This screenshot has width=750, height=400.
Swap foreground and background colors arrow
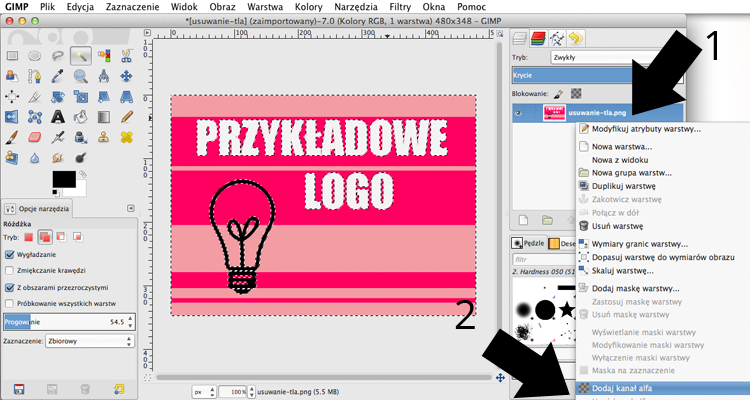coord(83,174)
